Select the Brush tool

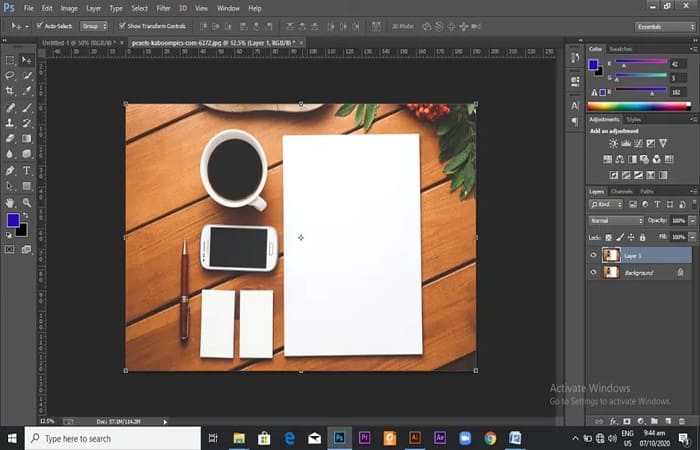pyautogui.click(x=27, y=108)
